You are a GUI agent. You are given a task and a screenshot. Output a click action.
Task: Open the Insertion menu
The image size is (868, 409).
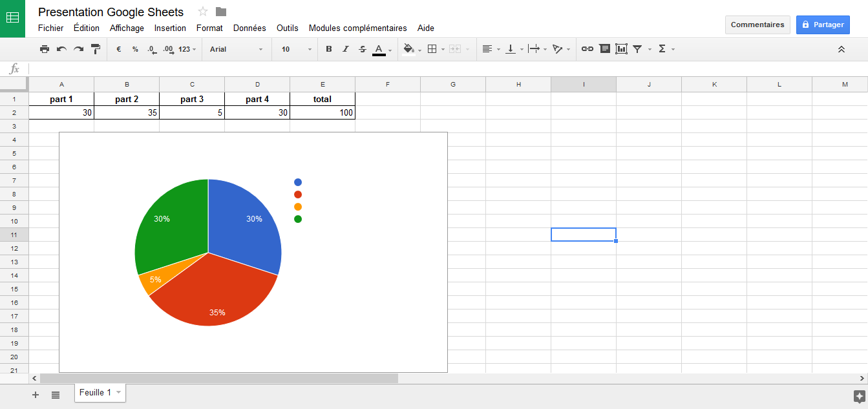click(x=170, y=28)
